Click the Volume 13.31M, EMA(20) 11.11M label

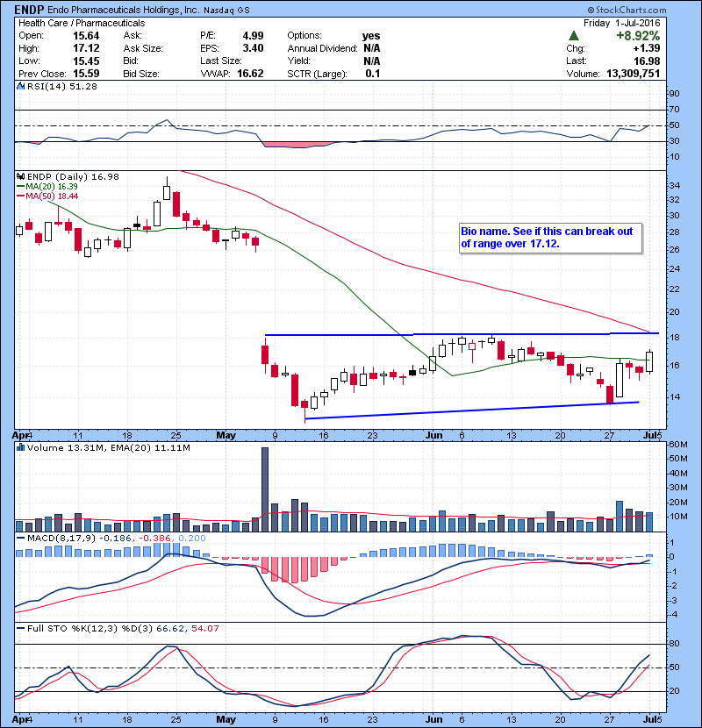[x=108, y=448]
